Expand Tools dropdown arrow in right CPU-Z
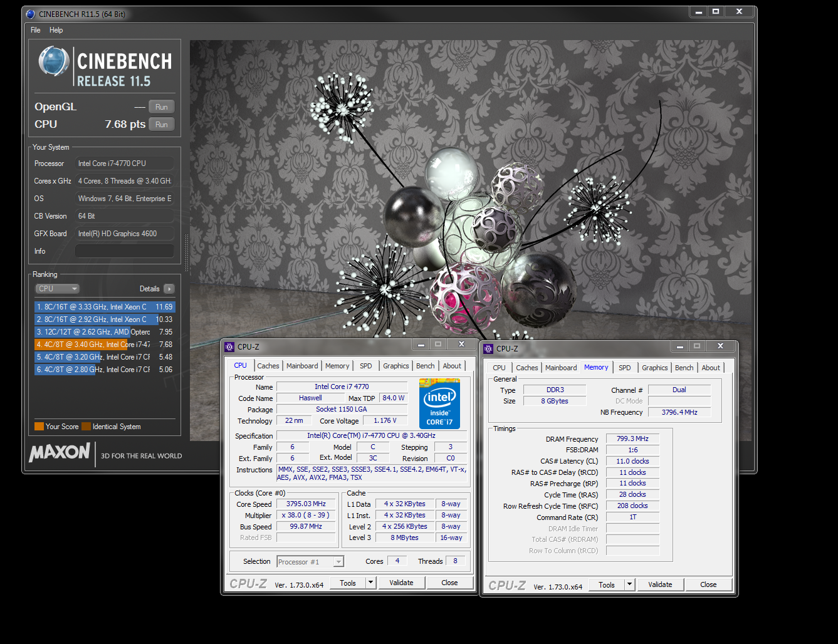The image size is (838, 644). (x=629, y=585)
